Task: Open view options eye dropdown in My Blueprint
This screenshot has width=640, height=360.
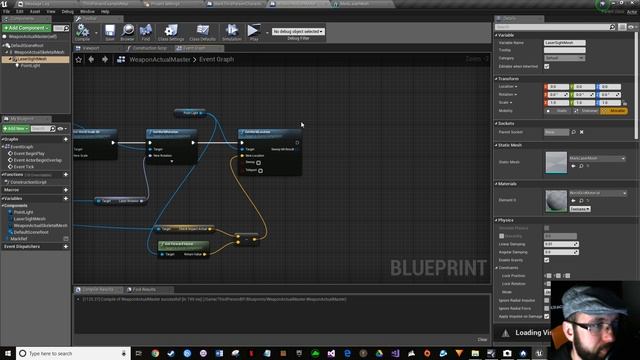Action: coord(62,129)
